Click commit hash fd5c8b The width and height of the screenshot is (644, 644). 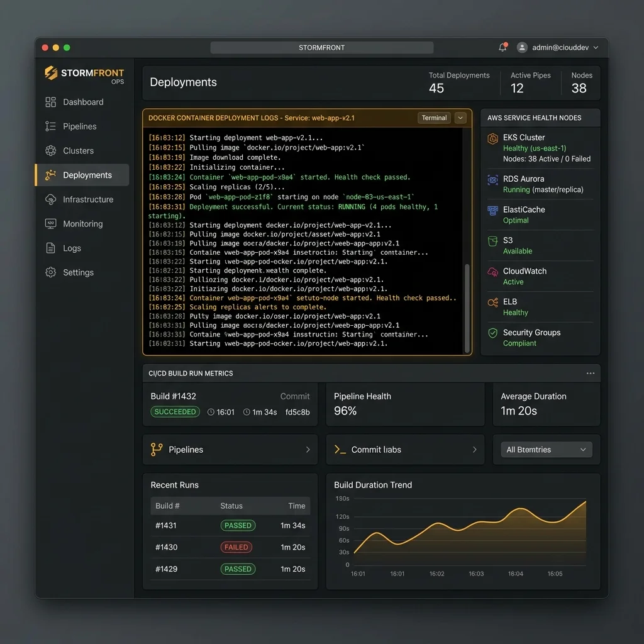pos(297,412)
